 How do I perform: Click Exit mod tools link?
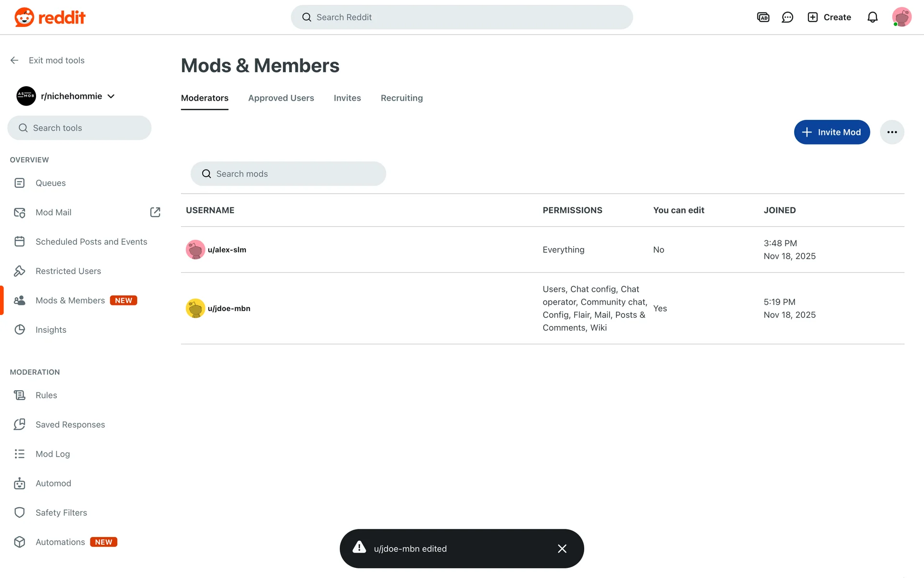coord(56,60)
